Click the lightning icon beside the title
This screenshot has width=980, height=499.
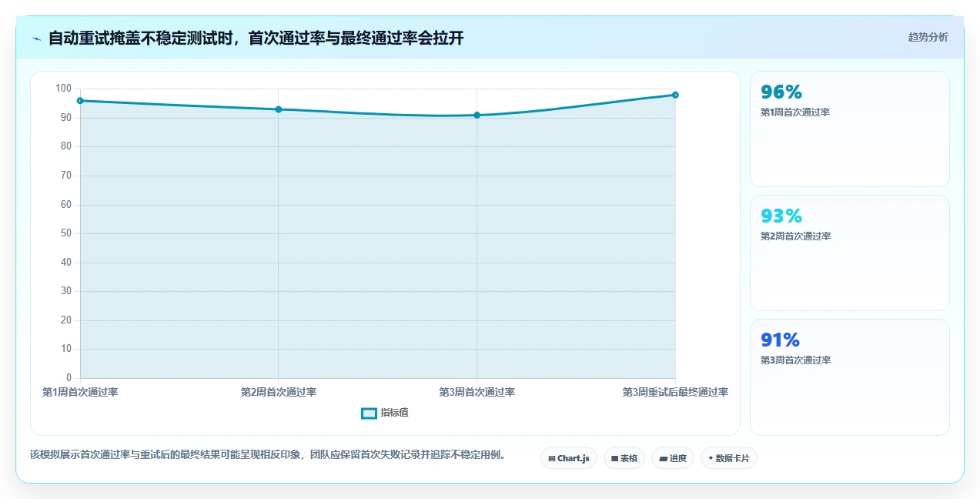click(36, 39)
